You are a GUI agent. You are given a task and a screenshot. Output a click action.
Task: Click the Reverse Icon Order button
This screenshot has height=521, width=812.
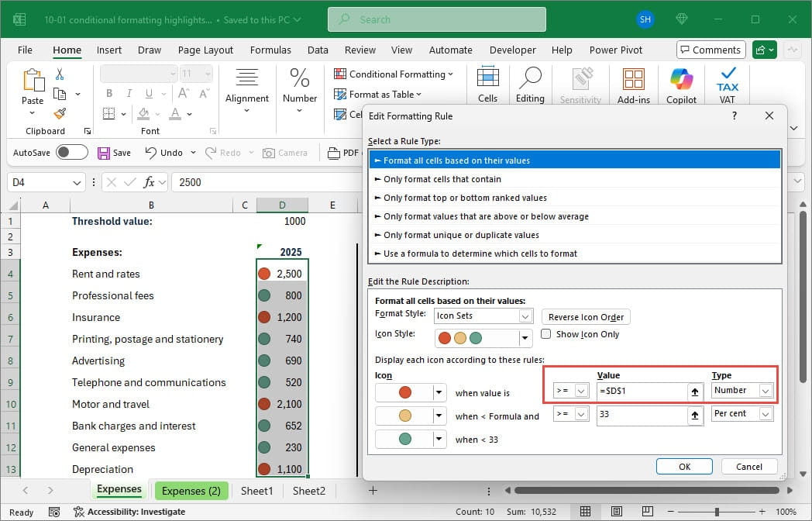585,316
